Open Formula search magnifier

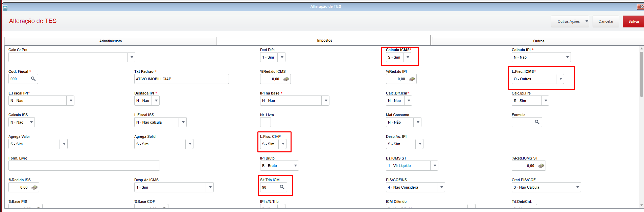(x=537, y=122)
